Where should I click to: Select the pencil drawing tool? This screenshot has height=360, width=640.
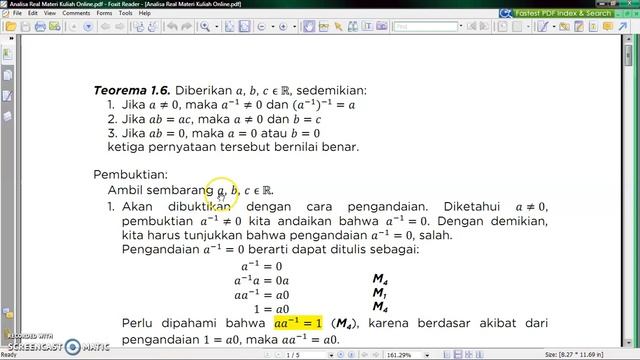[x=542, y=27]
